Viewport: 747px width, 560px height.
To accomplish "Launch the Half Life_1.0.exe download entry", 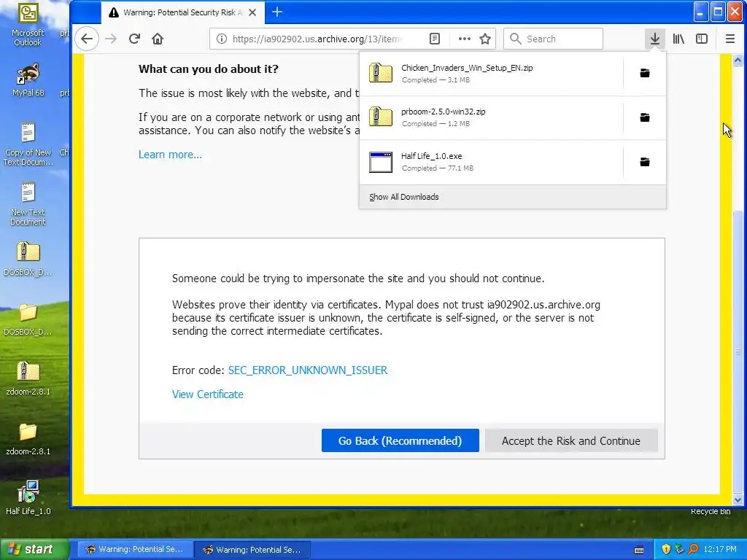I will 491,163.
